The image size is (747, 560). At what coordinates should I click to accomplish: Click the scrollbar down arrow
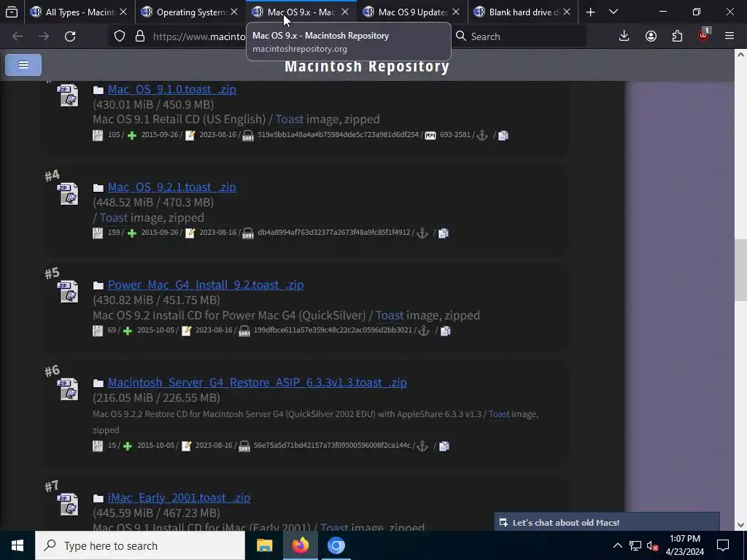[740, 525]
